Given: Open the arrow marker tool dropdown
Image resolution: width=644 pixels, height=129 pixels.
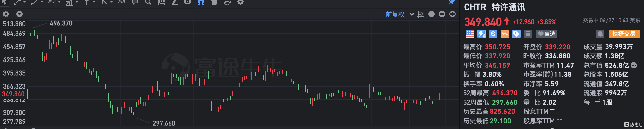Looking at the screenshot, I should 112,2.
